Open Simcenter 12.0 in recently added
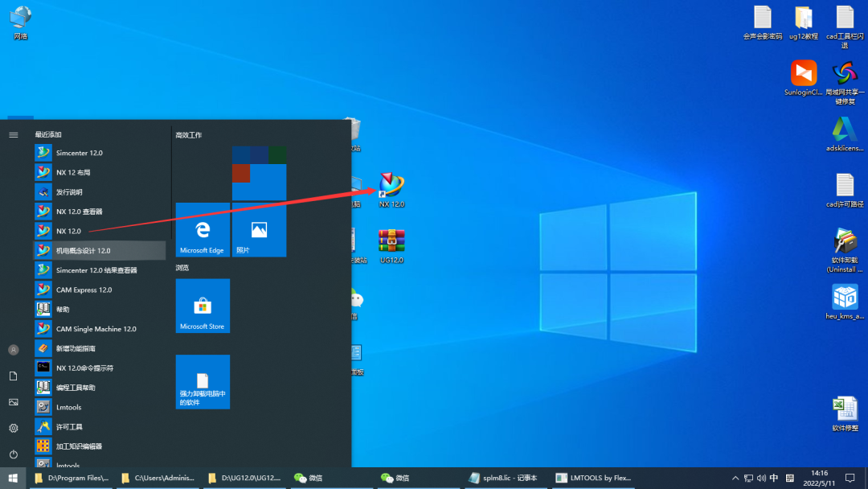Image resolution: width=868 pixels, height=489 pixels. pos(79,153)
